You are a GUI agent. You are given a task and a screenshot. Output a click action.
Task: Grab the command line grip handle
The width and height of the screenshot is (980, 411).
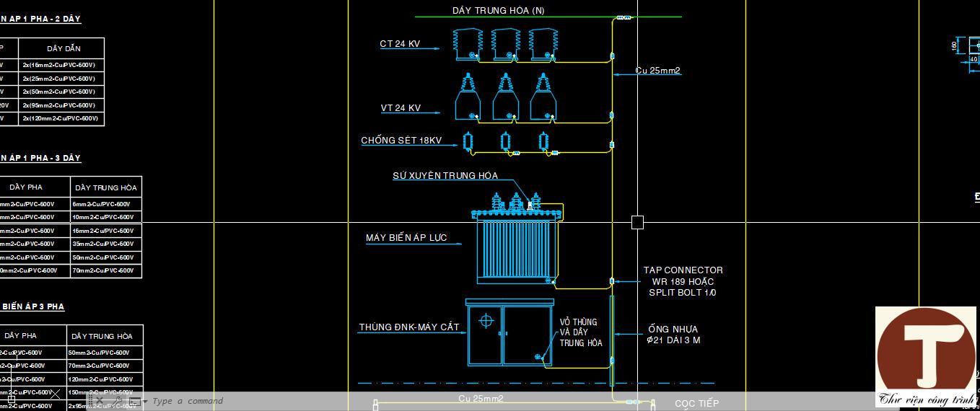point(90,401)
